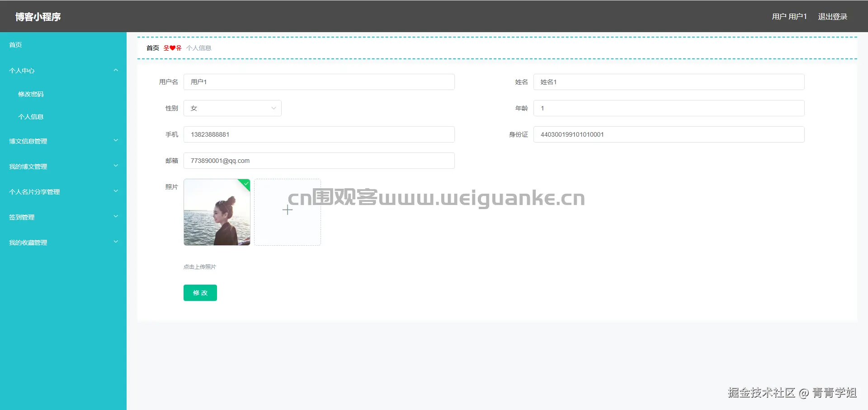Screen dimensions: 868x410
Task: Click the 邮箱 email input field
Action: (319, 161)
